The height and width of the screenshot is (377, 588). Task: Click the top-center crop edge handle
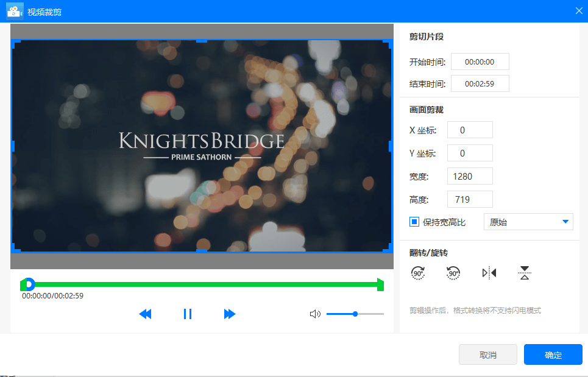point(202,40)
